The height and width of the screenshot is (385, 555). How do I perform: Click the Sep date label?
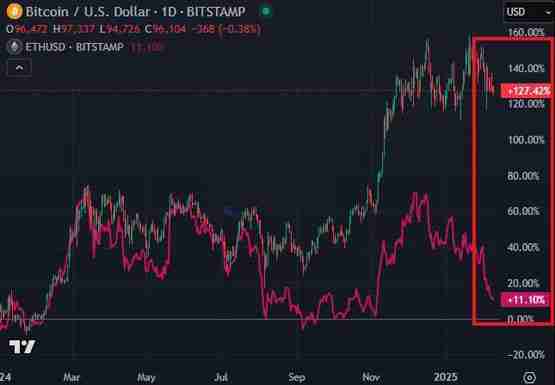pos(297,378)
